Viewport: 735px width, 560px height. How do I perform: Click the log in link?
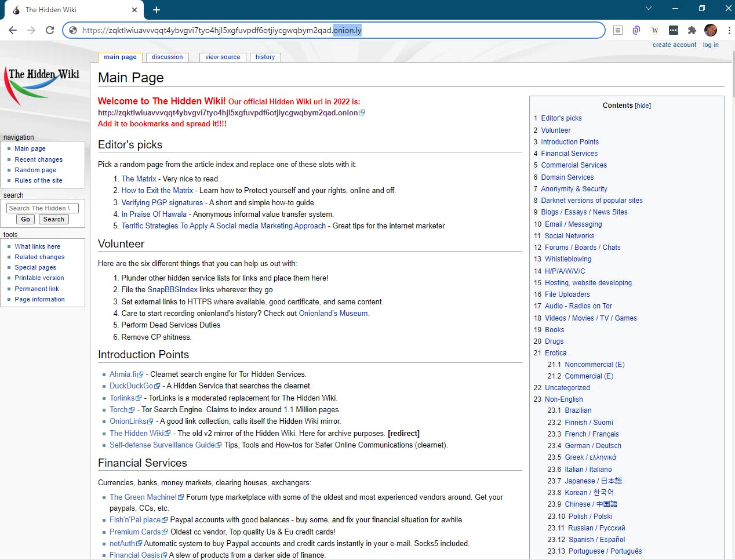tap(711, 45)
